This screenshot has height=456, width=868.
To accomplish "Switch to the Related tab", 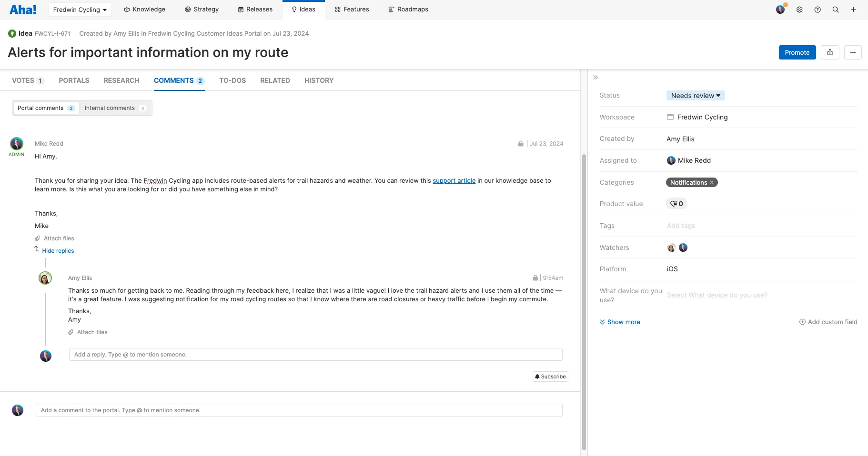I will 275,80.
